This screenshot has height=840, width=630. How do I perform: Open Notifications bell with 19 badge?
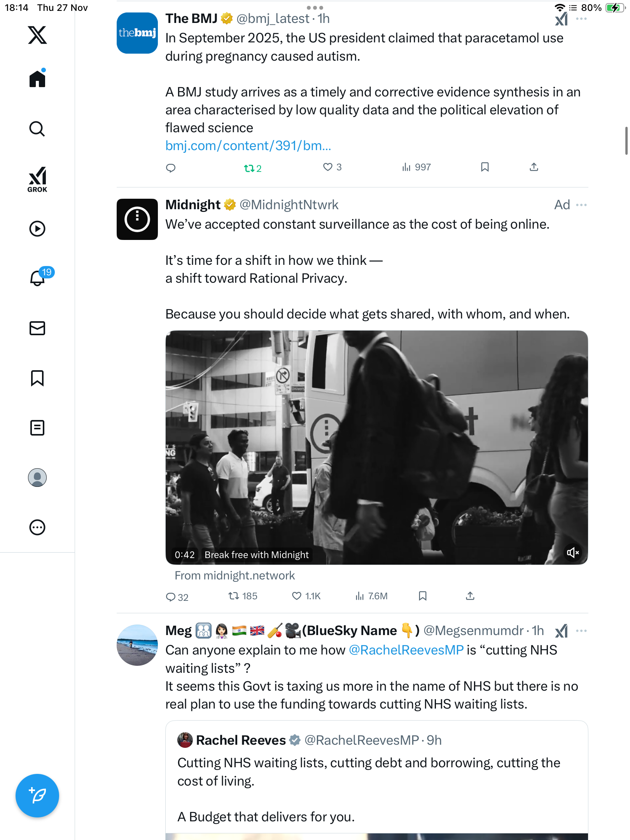point(38,278)
